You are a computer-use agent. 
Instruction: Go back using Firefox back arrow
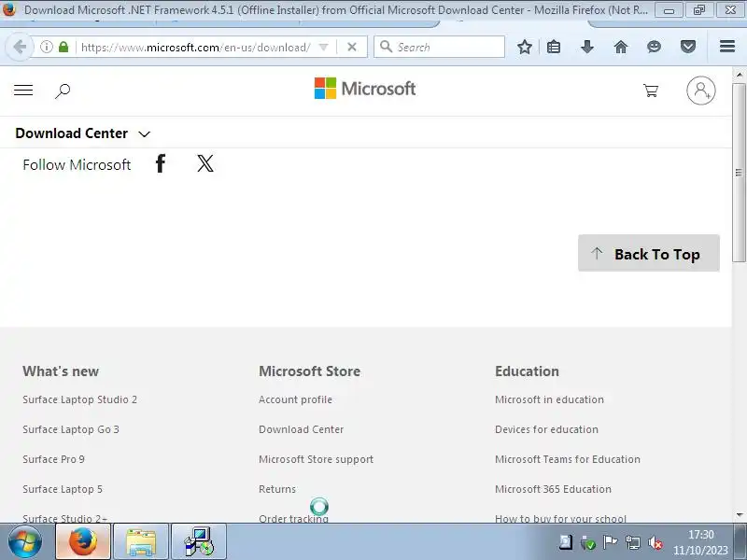tap(20, 47)
